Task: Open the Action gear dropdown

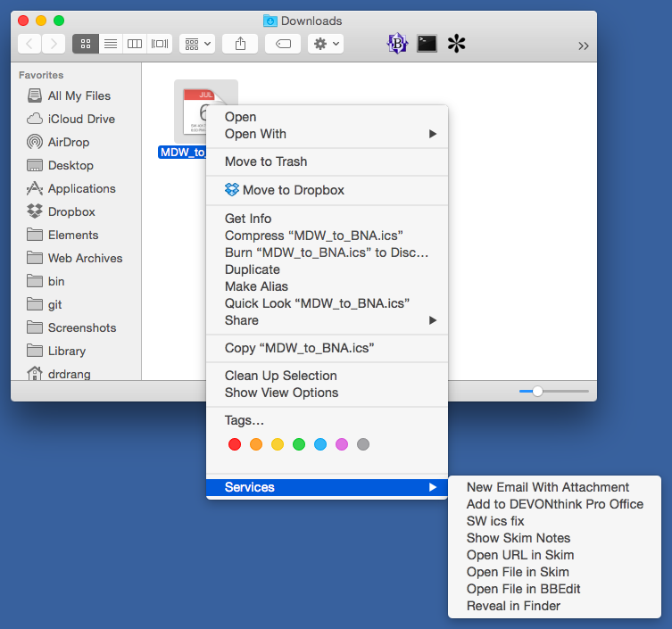Action: point(325,43)
